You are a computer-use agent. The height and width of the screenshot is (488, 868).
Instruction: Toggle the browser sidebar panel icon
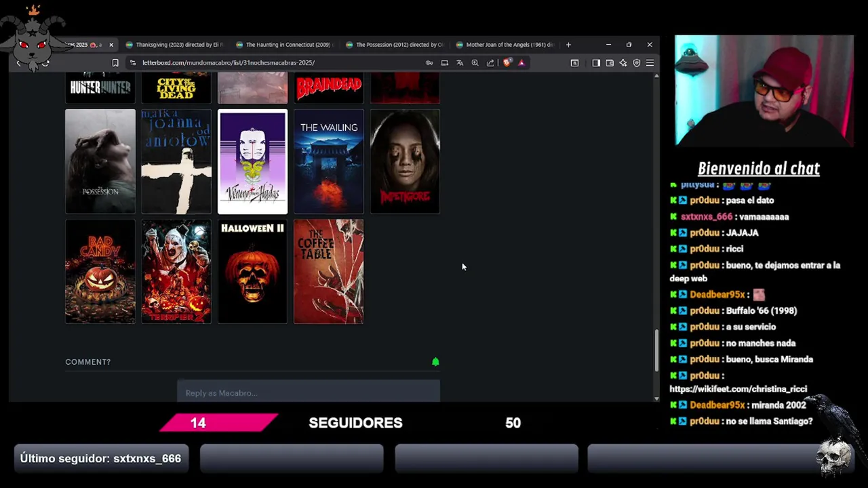pos(596,63)
